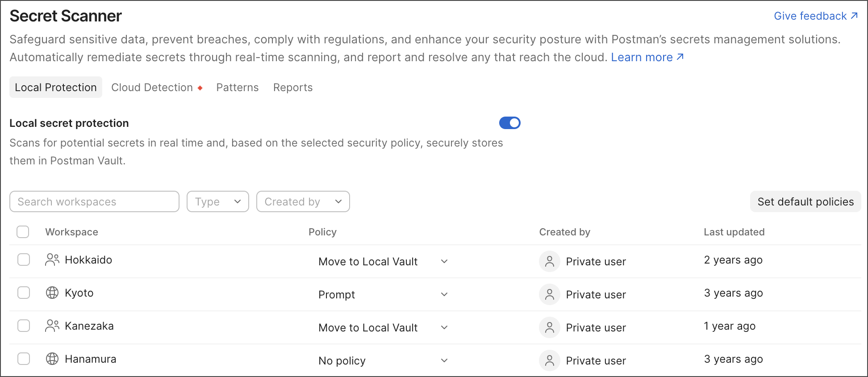This screenshot has height=377, width=868.
Task: Open the Patterns tab
Action: pos(238,88)
